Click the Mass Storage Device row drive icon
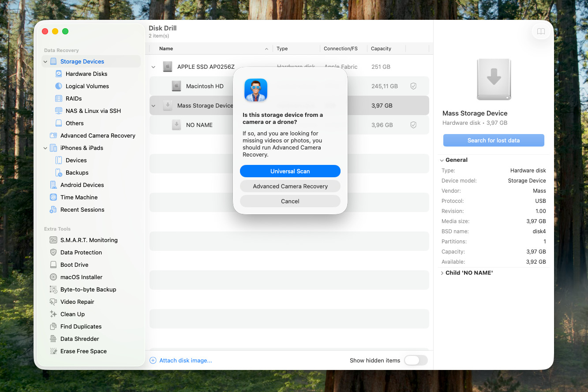 click(168, 105)
